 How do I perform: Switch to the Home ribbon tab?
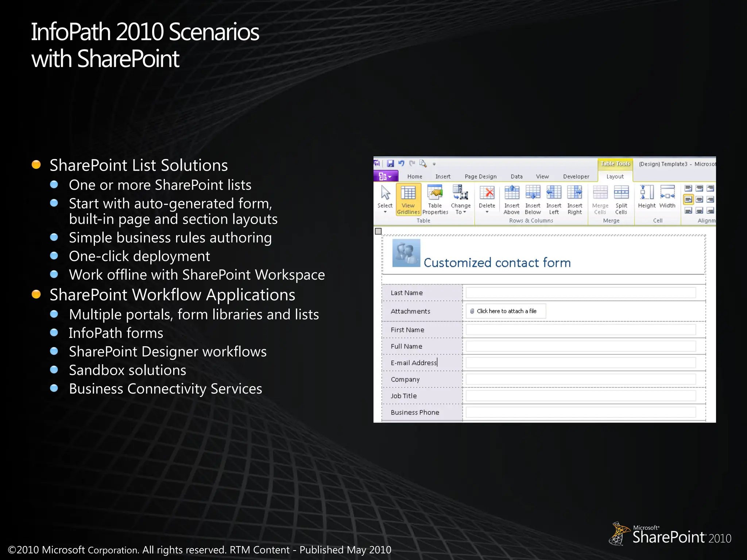[415, 176]
